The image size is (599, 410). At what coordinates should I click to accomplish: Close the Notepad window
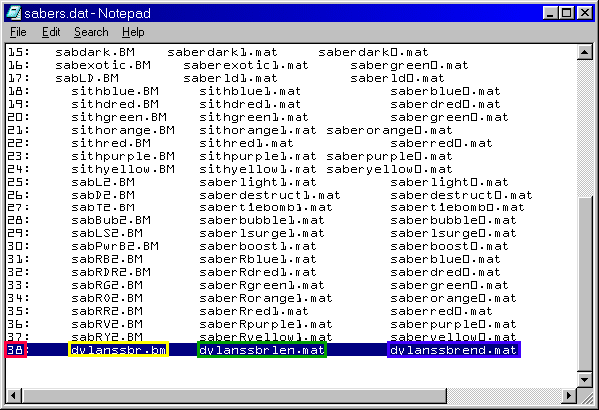[x=585, y=13]
